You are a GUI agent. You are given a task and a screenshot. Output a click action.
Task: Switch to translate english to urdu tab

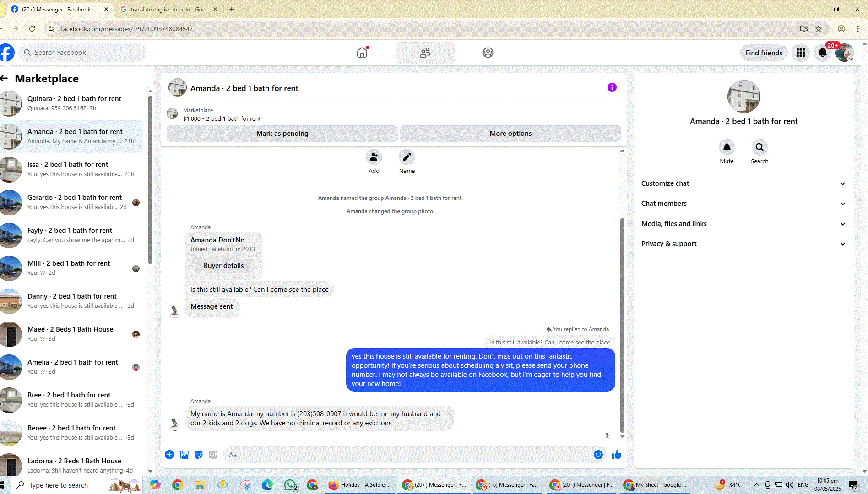[168, 9]
